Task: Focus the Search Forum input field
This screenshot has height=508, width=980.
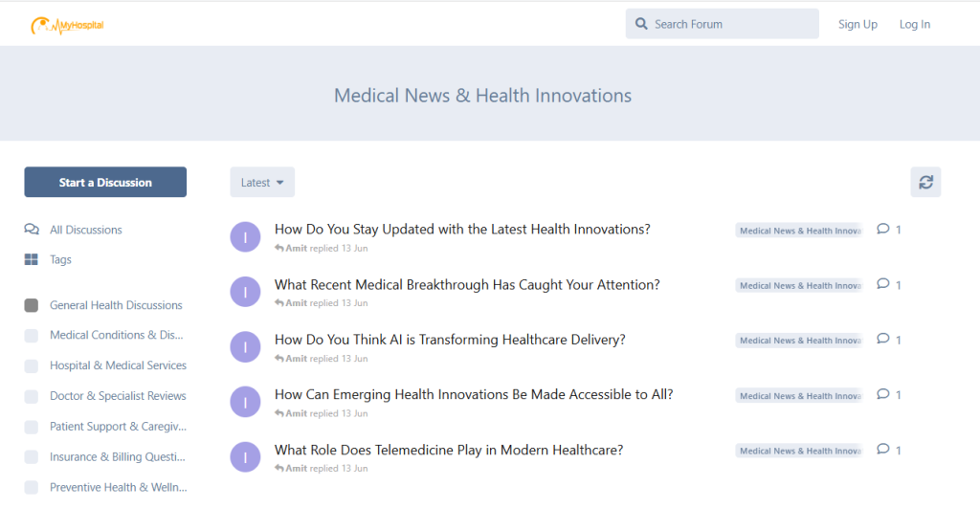Action: tap(732, 24)
